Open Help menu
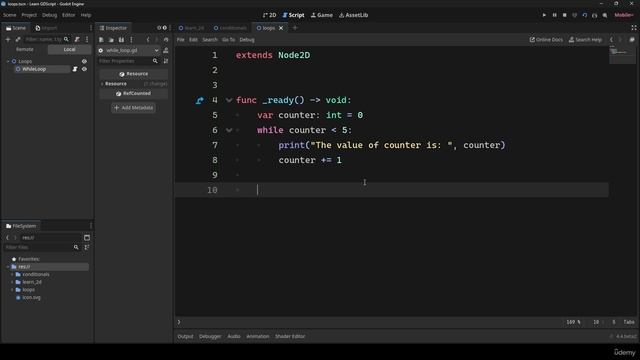 [86, 15]
